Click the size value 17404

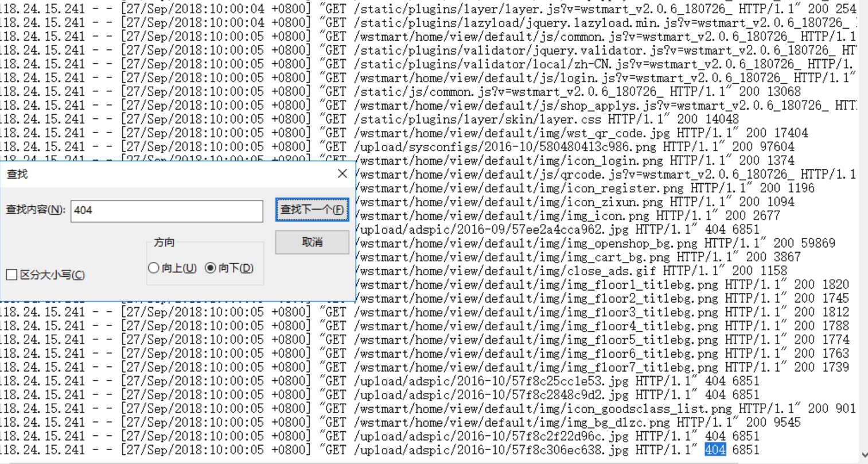point(791,133)
